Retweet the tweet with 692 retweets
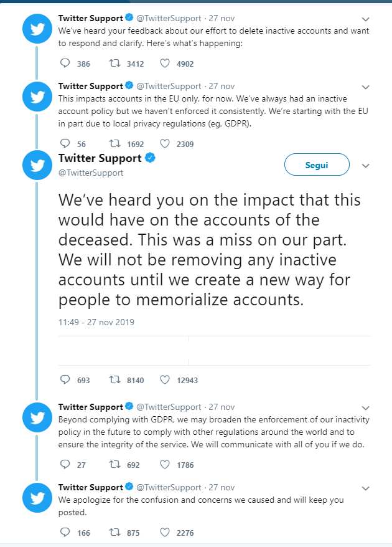Viewport: 392px width, 547px height. [114, 465]
